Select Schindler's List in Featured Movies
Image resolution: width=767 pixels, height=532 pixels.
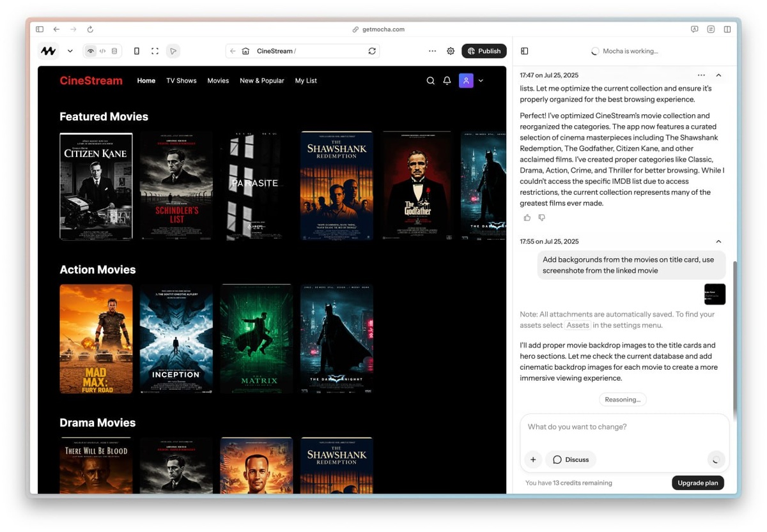tap(176, 186)
